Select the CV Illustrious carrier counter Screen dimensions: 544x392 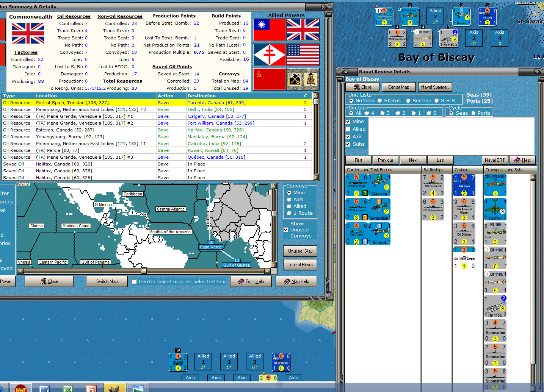click(357, 209)
